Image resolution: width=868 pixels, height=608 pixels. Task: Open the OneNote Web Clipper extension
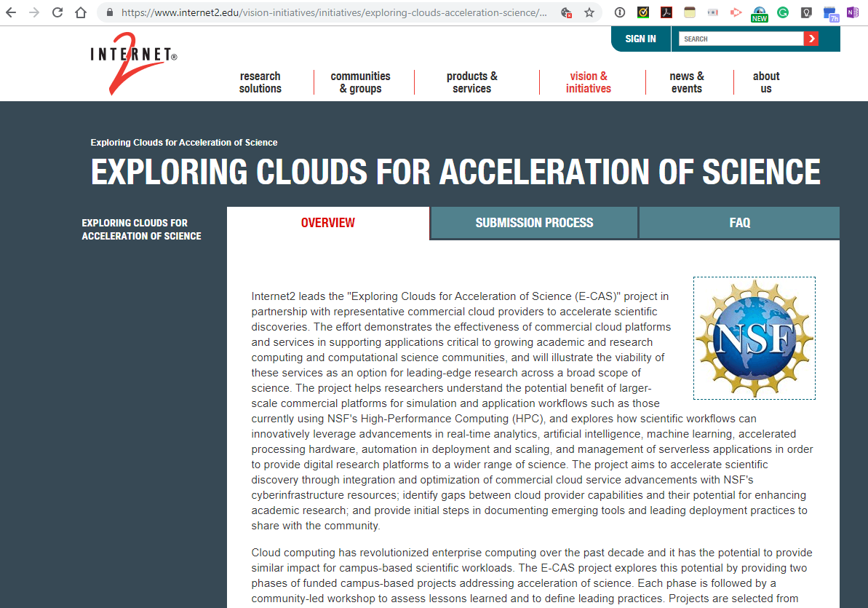tap(851, 12)
